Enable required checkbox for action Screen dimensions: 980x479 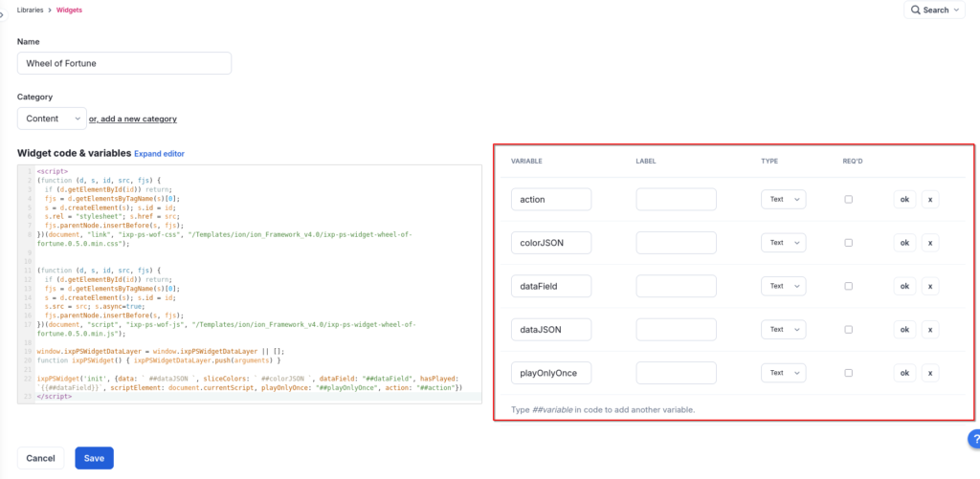point(848,199)
